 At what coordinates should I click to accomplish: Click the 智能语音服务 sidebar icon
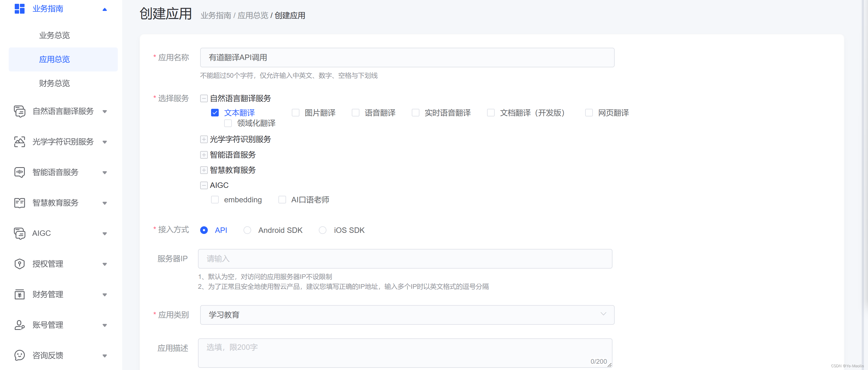pos(20,172)
